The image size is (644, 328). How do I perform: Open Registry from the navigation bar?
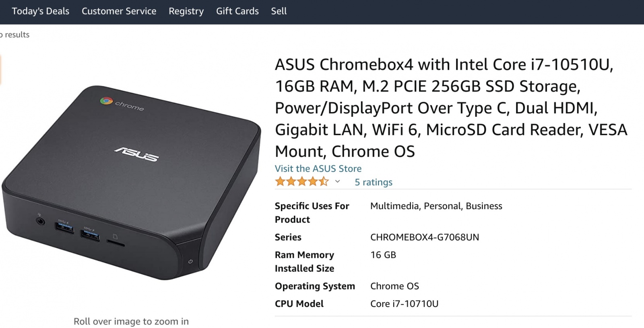(x=186, y=11)
